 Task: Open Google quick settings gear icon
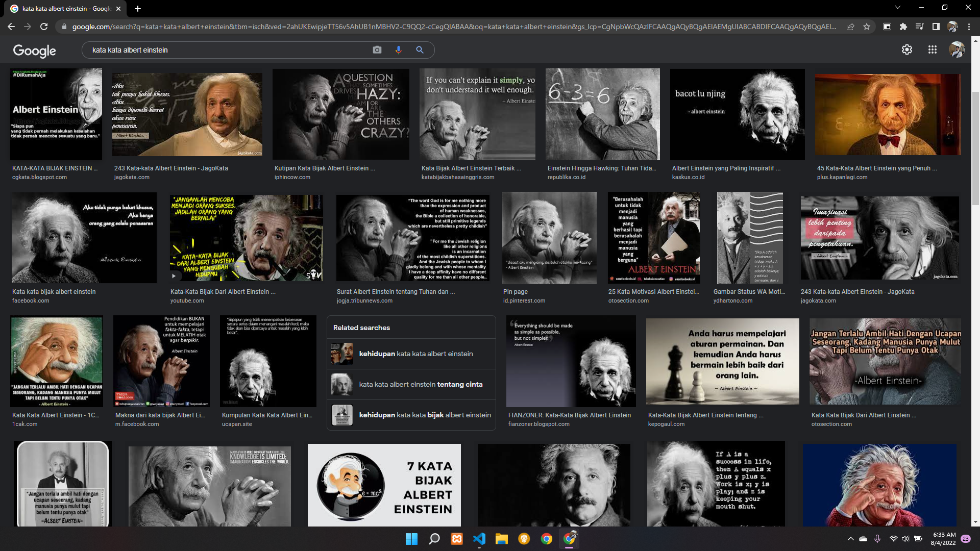click(906, 50)
